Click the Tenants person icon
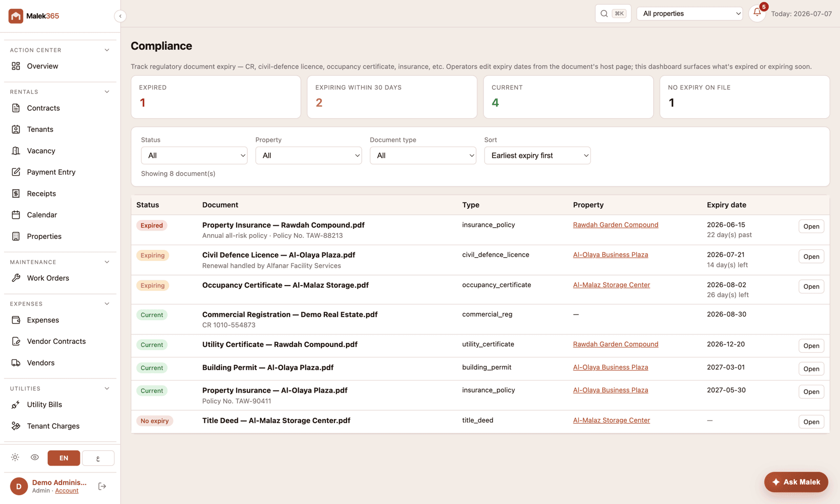Screen dimensions: 840x504 pos(16,129)
